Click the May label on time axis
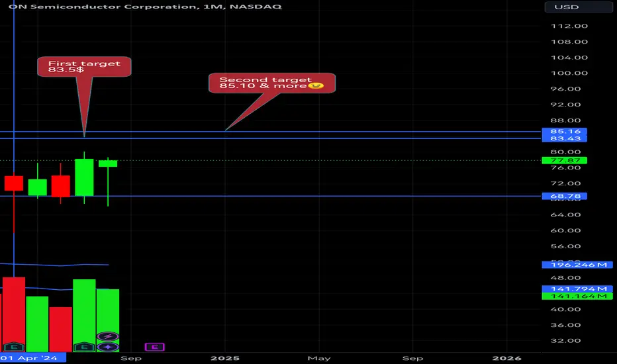The width and height of the screenshot is (617, 364). pos(319,358)
